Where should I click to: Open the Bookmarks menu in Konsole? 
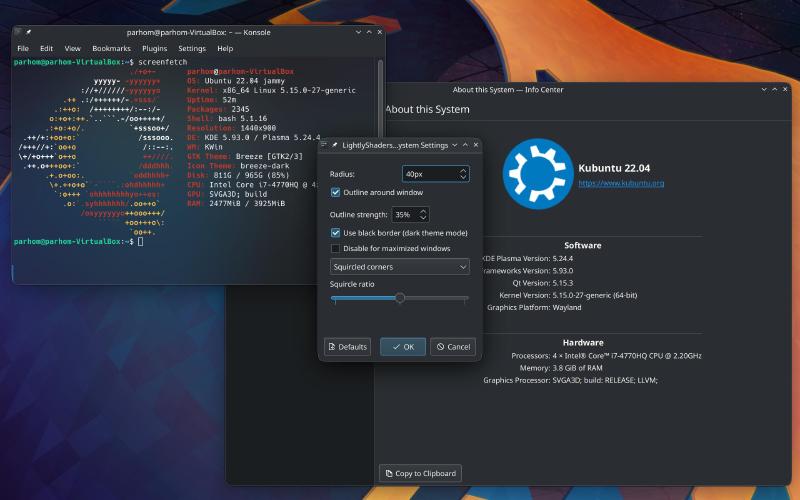pos(111,48)
